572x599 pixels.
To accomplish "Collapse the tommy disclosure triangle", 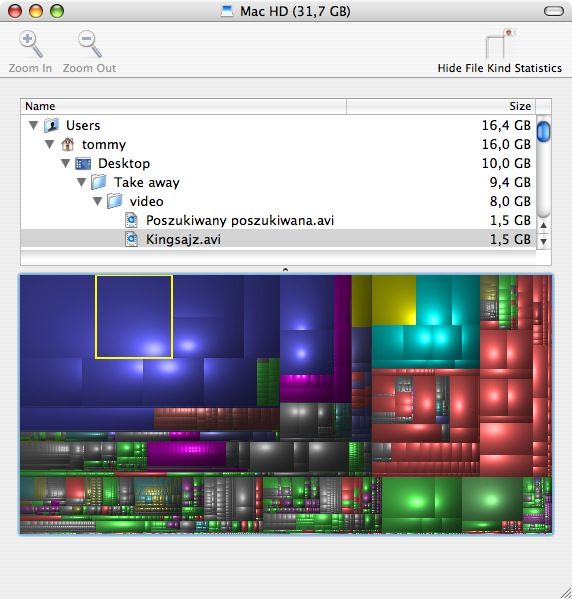I will [50, 144].
